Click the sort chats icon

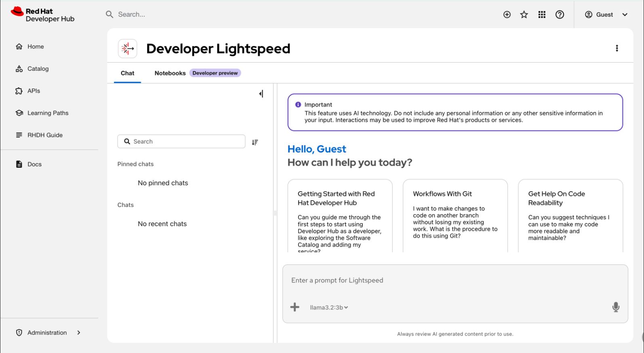coord(255,142)
